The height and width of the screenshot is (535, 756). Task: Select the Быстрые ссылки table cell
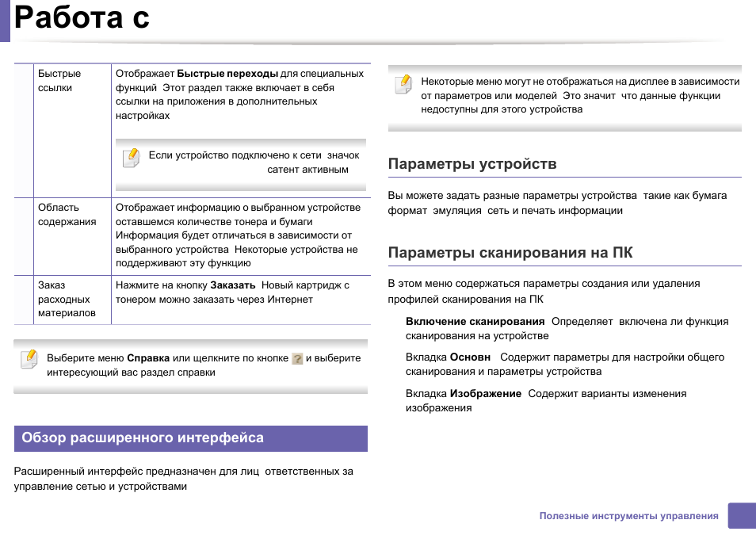click(x=59, y=81)
